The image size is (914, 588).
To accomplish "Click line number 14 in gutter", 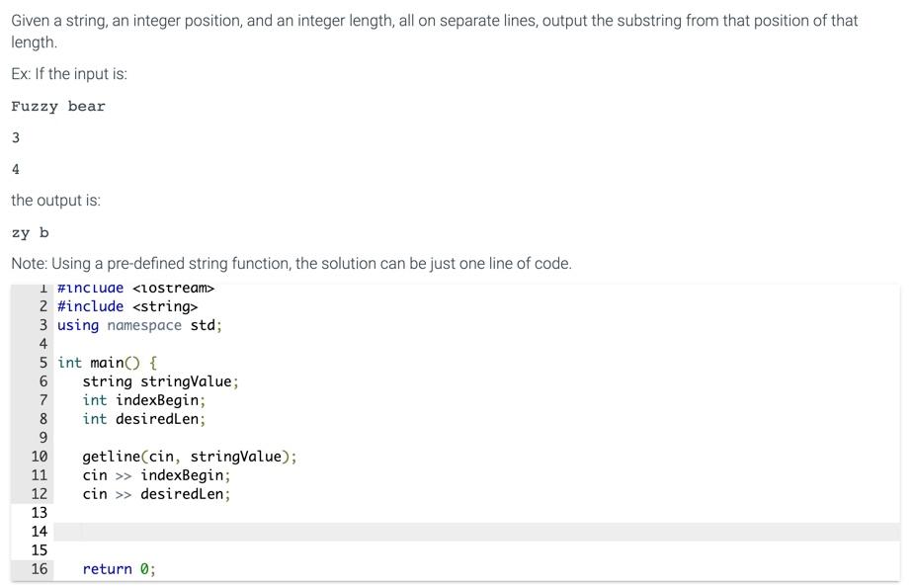I will click(40, 532).
